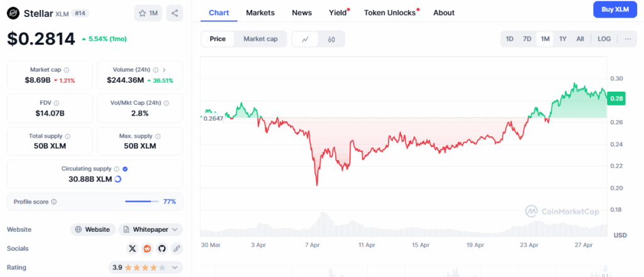Enable LOG scale on the chart
Screen dimensions: 644x277
604,39
